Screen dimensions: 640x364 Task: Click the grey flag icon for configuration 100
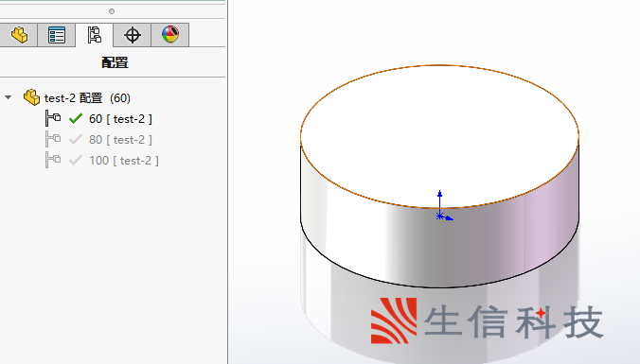[53, 160]
